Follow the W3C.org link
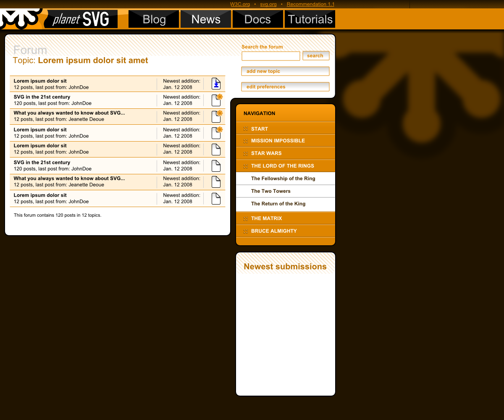The width and height of the screenshot is (504, 420). (x=240, y=4)
